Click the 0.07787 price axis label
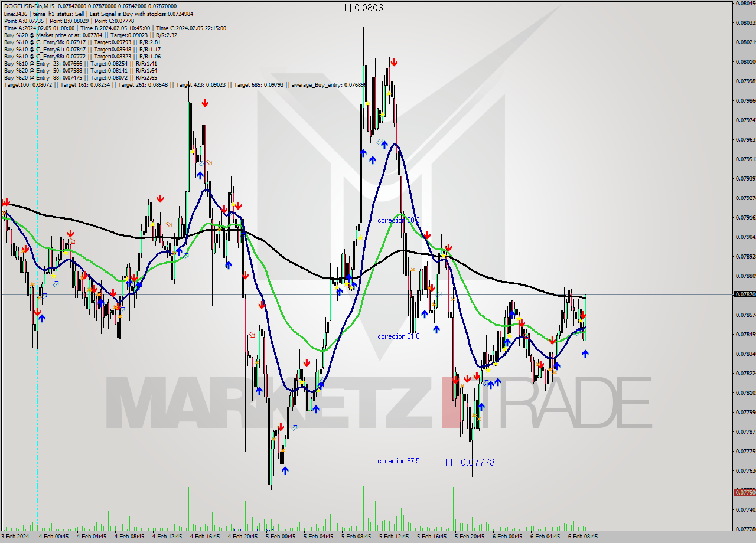Viewport: 756px width, 543px height. [x=745, y=431]
